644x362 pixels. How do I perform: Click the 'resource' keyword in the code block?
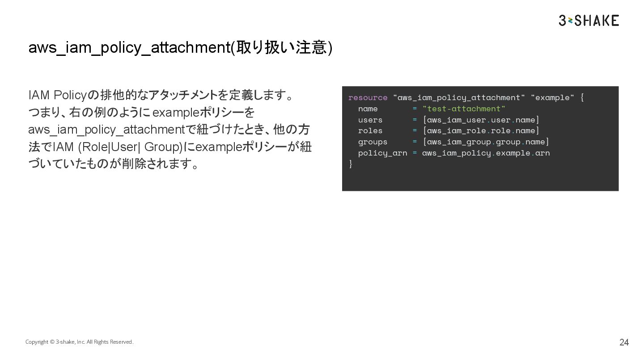click(x=368, y=97)
